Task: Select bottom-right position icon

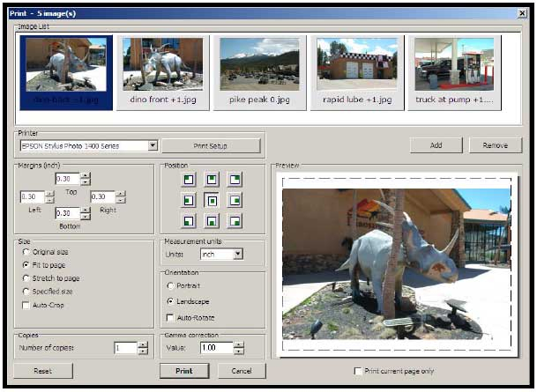Action: 235,221
